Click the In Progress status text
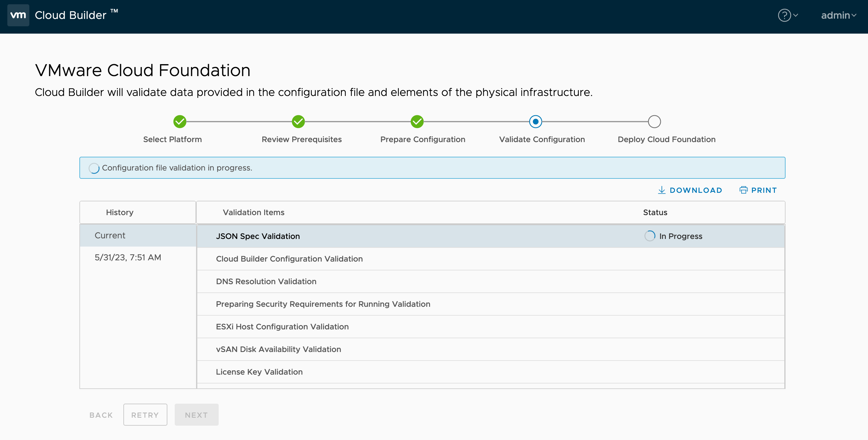Screen dimensions: 868x440 681,236
